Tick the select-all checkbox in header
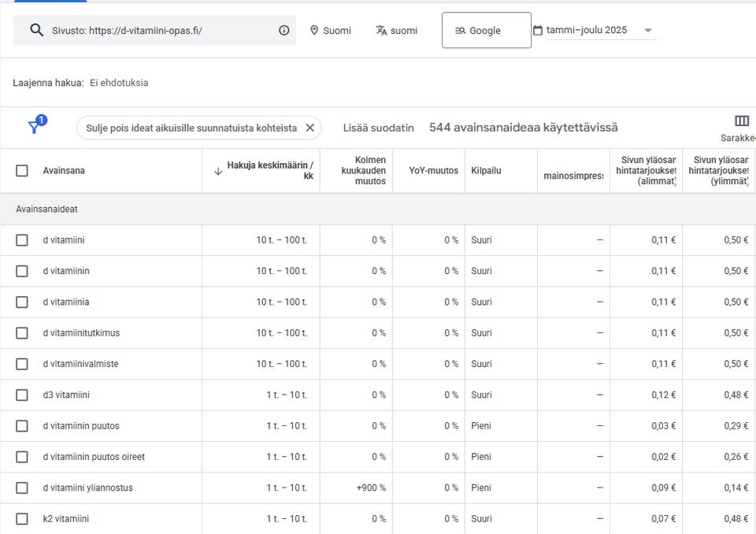756x534 pixels. pos(22,170)
